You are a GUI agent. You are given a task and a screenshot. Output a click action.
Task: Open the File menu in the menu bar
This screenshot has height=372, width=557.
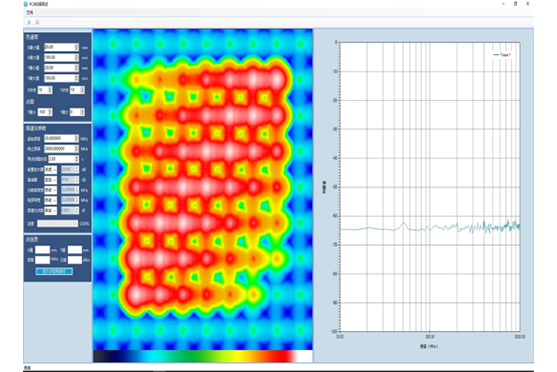pyautogui.click(x=29, y=13)
